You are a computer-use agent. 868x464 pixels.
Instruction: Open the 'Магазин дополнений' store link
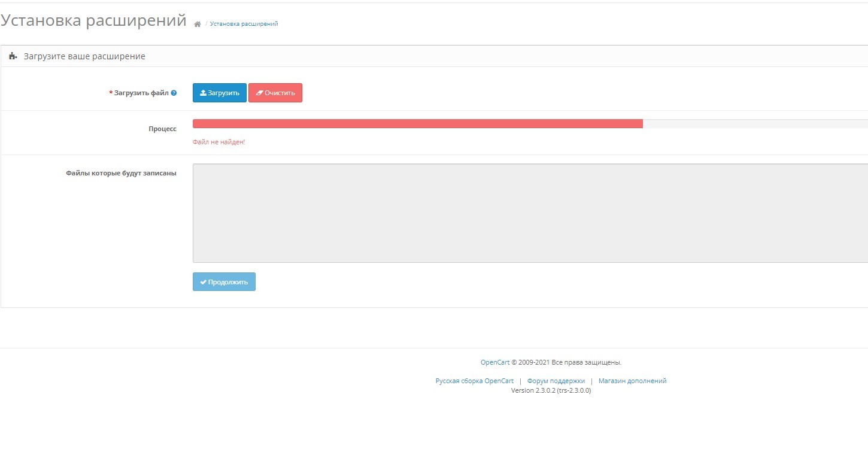tap(632, 381)
